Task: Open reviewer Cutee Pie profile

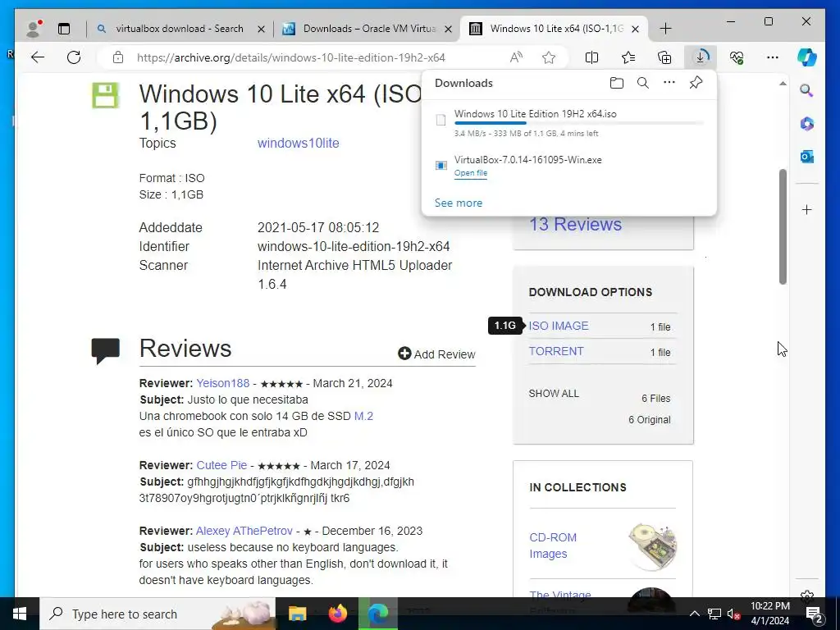Action: tap(221, 466)
